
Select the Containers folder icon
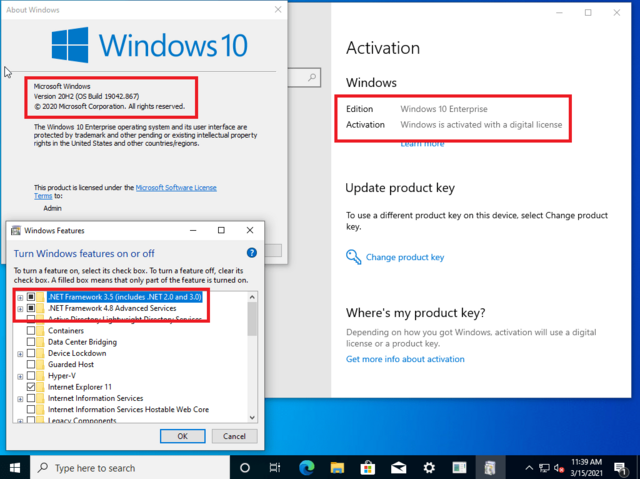point(40,330)
